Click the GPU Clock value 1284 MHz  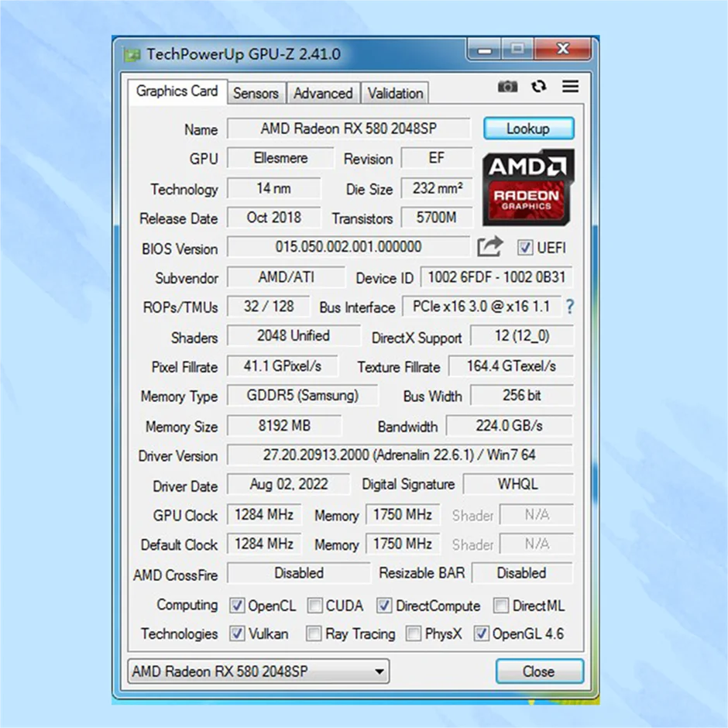tap(264, 515)
